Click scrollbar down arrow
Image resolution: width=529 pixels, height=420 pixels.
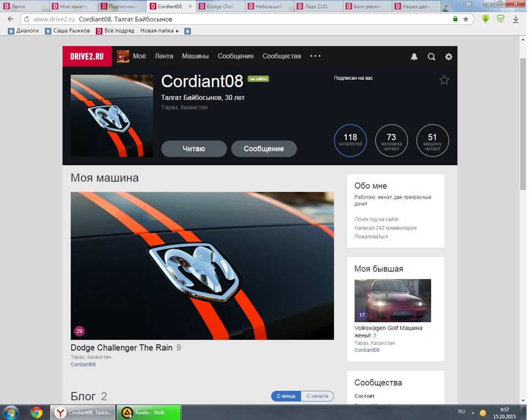(523, 400)
